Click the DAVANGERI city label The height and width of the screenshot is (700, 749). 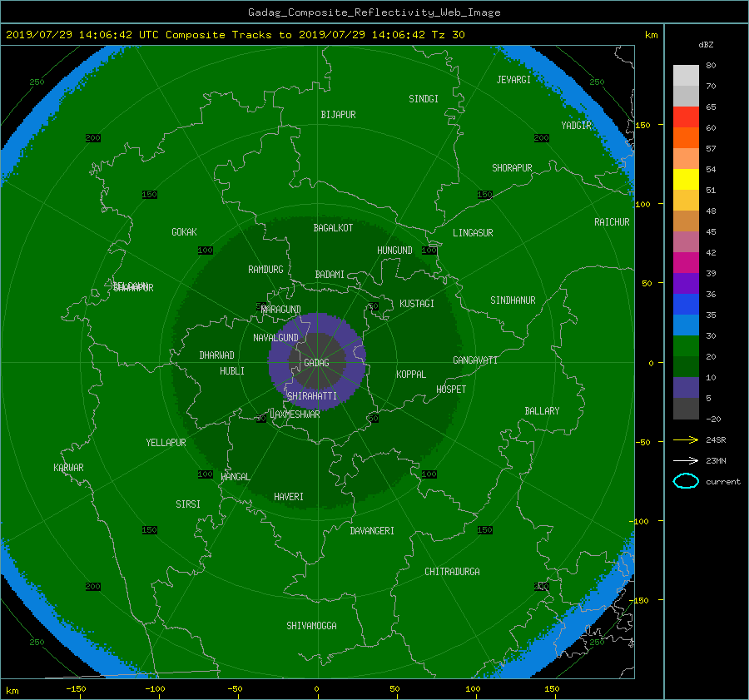[372, 531]
